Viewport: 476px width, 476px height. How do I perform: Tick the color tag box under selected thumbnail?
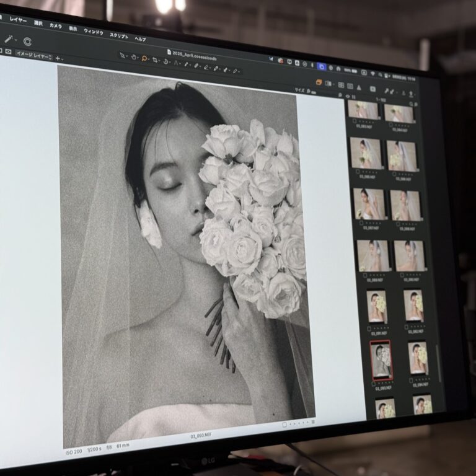point(374,384)
